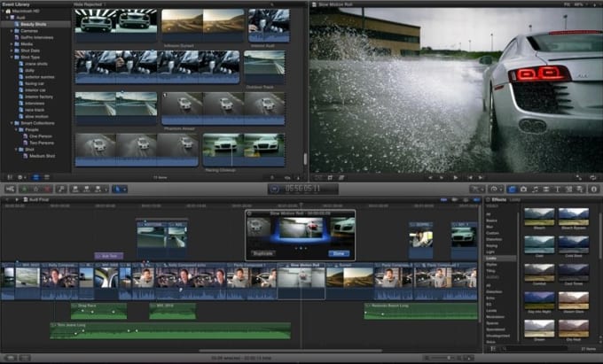Toggle the Inspector info button
603x364 pixels.
click(x=594, y=189)
